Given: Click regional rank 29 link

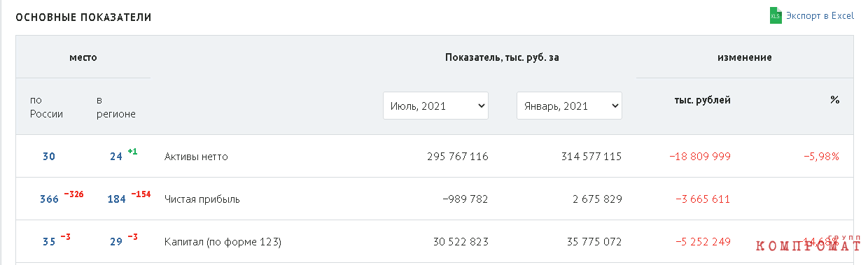Looking at the screenshot, I should click(116, 242).
